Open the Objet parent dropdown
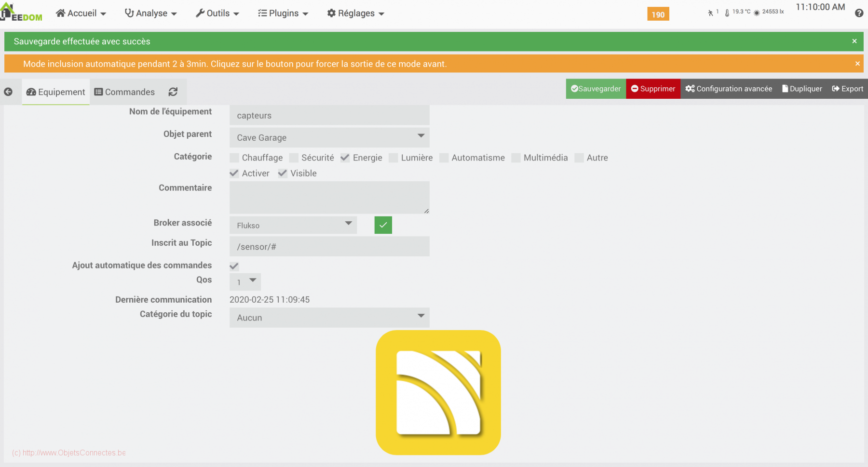This screenshot has height=467, width=868. [x=329, y=138]
